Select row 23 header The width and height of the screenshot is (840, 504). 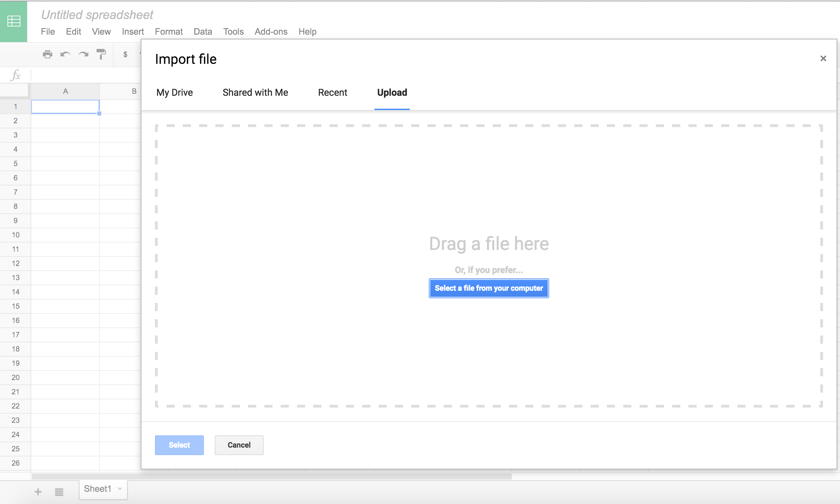[x=15, y=420]
